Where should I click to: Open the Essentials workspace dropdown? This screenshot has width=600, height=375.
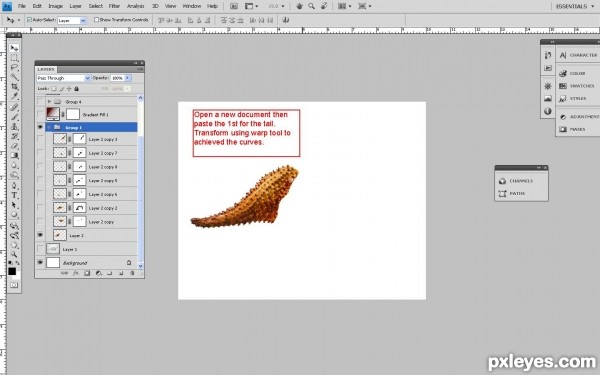click(x=575, y=6)
